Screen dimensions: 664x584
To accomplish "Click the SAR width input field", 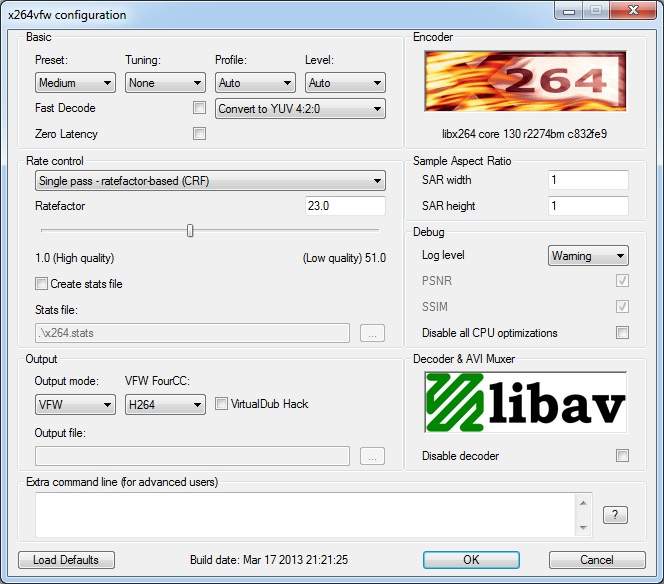I will pos(588,180).
